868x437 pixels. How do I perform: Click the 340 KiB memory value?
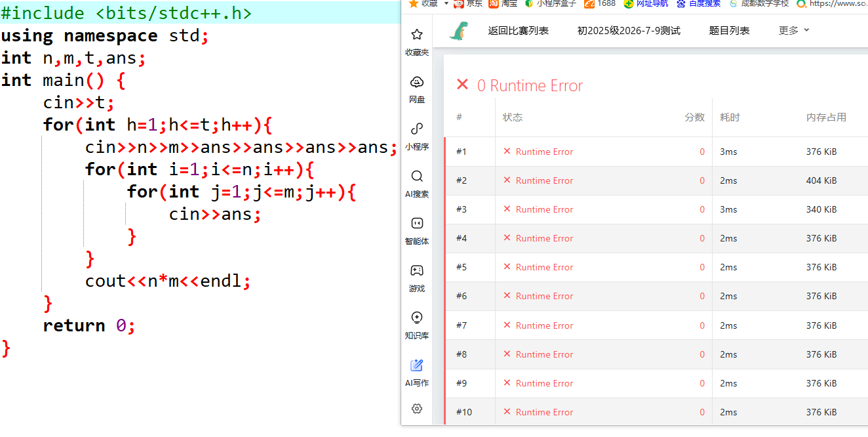[x=821, y=209]
